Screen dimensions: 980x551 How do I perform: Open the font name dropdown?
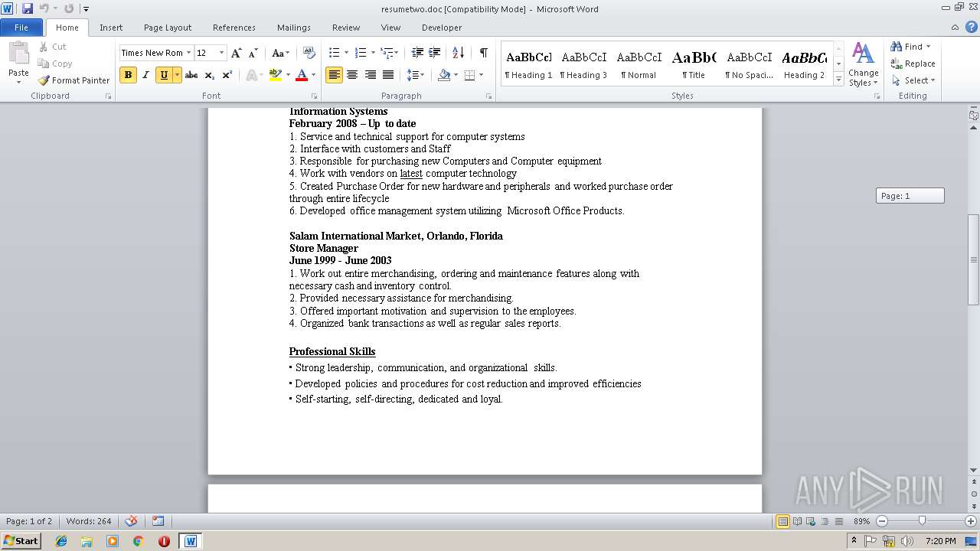tap(188, 53)
